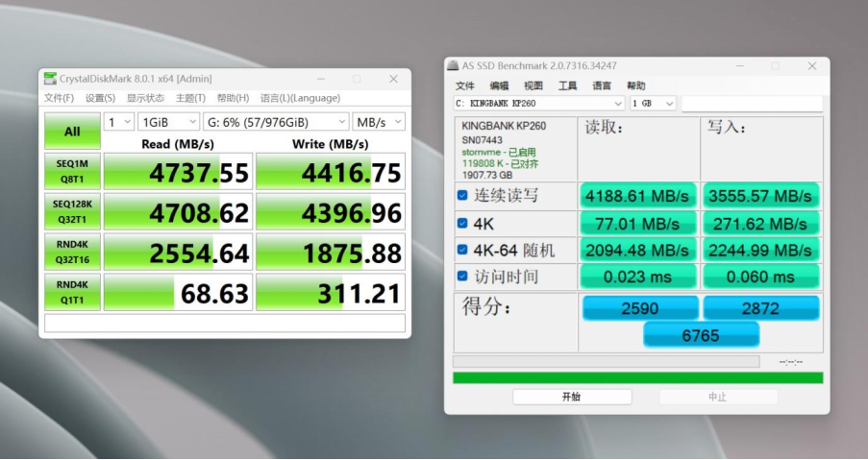Click the total score 6765
Screen dimensions: 868x460
point(701,334)
